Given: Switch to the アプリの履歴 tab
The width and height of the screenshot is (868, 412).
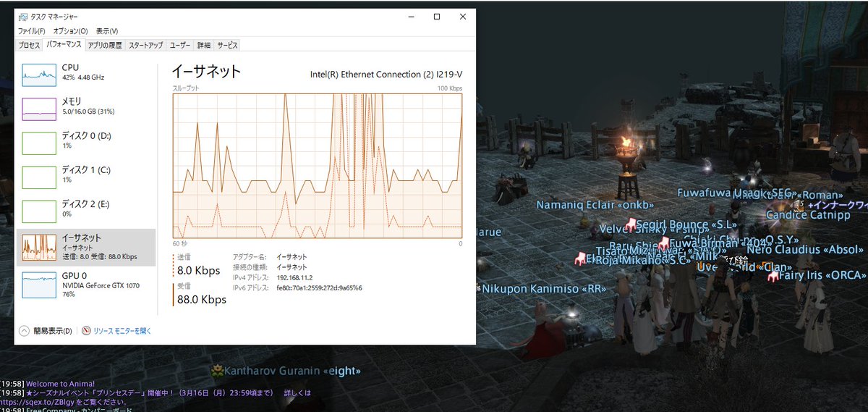Looking at the screenshot, I should coord(105,45).
